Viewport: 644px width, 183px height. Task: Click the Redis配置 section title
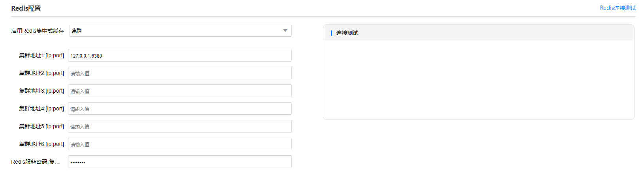(26, 8)
